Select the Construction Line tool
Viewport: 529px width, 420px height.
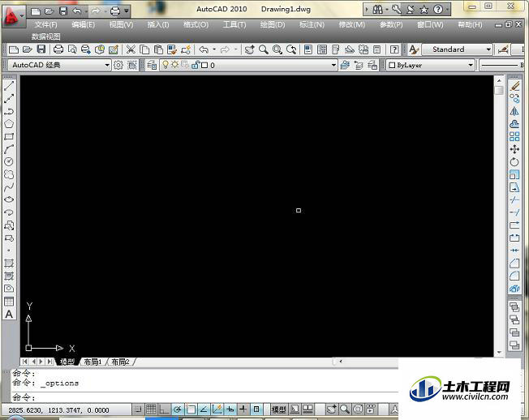pyautogui.click(x=9, y=98)
